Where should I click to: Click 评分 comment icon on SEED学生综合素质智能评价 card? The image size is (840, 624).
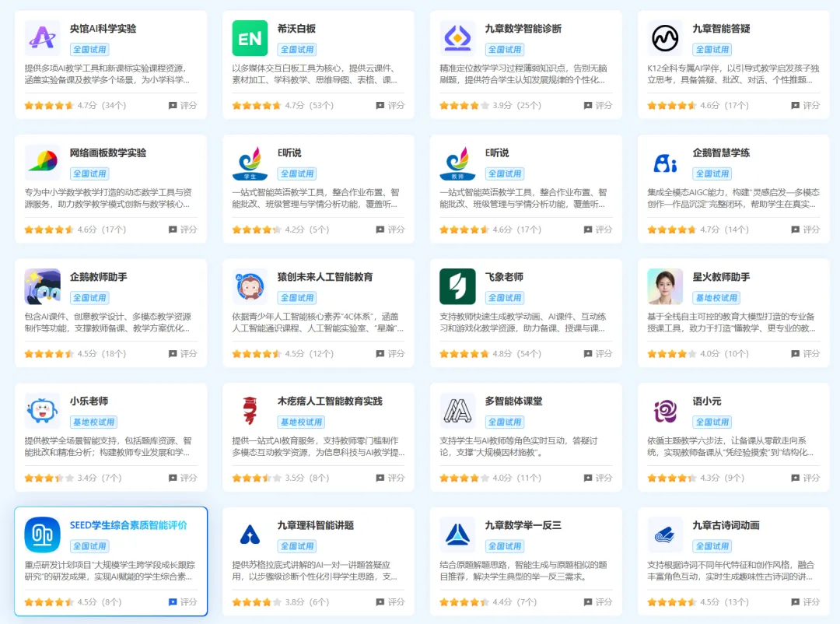click(x=173, y=602)
